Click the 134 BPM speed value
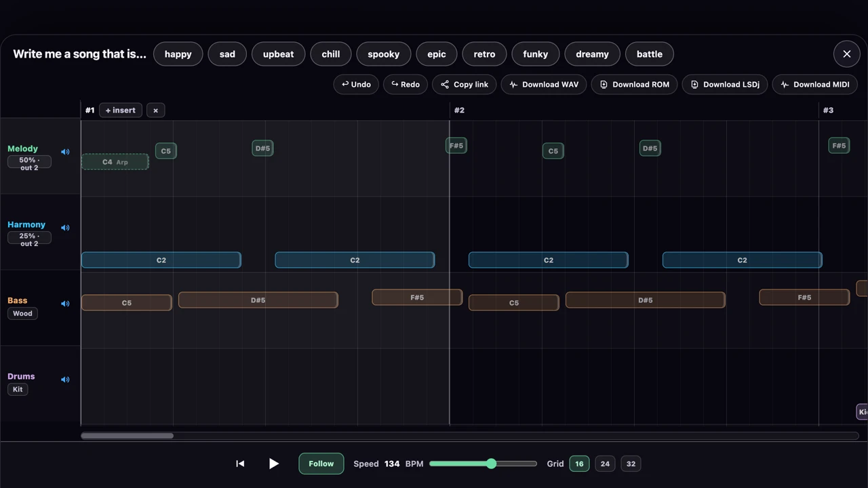868x488 pixels. (x=392, y=464)
